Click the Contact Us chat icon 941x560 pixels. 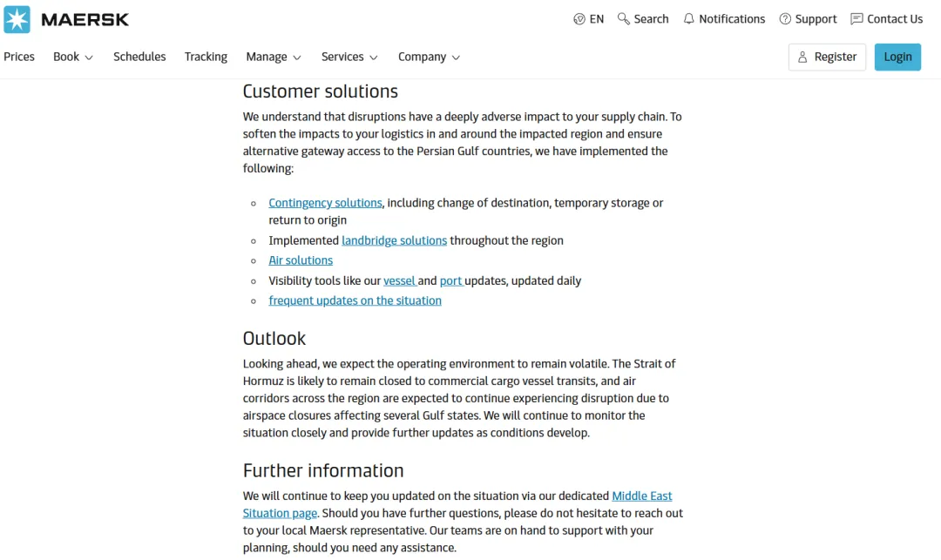pyautogui.click(x=856, y=19)
